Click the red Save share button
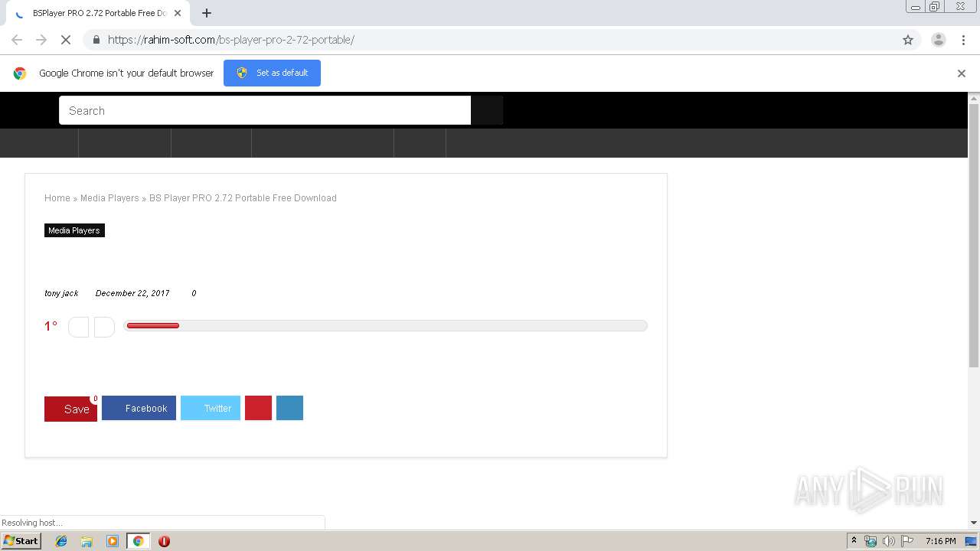 coord(70,409)
